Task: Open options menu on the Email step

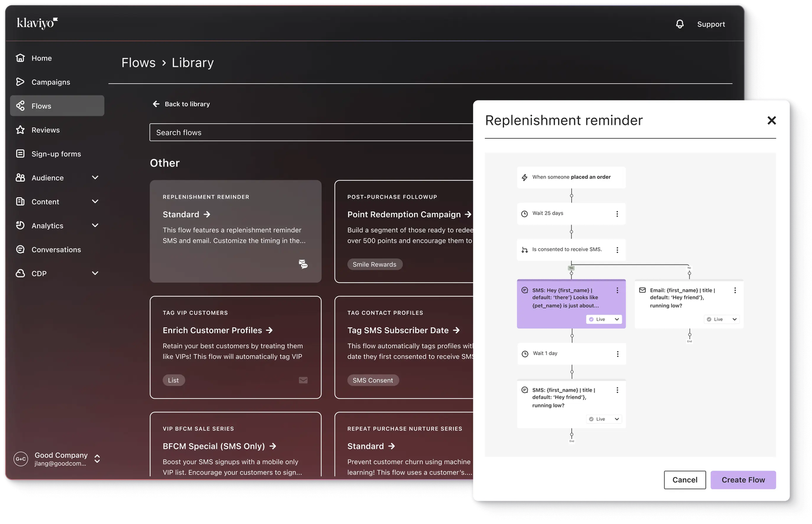Action: point(735,290)
